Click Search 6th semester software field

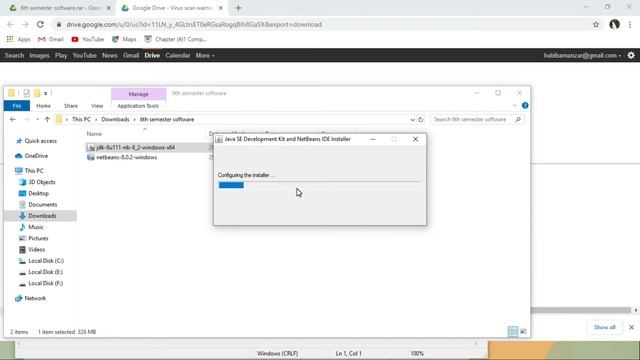(x=477, y=120)
